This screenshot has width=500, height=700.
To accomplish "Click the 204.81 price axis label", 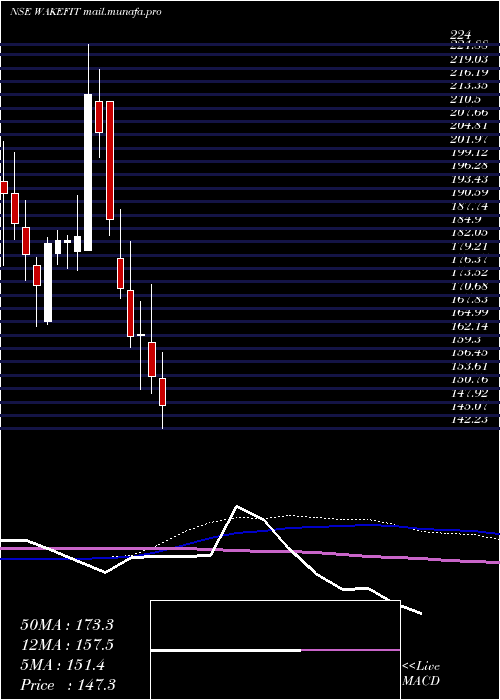I will point(469,126).
